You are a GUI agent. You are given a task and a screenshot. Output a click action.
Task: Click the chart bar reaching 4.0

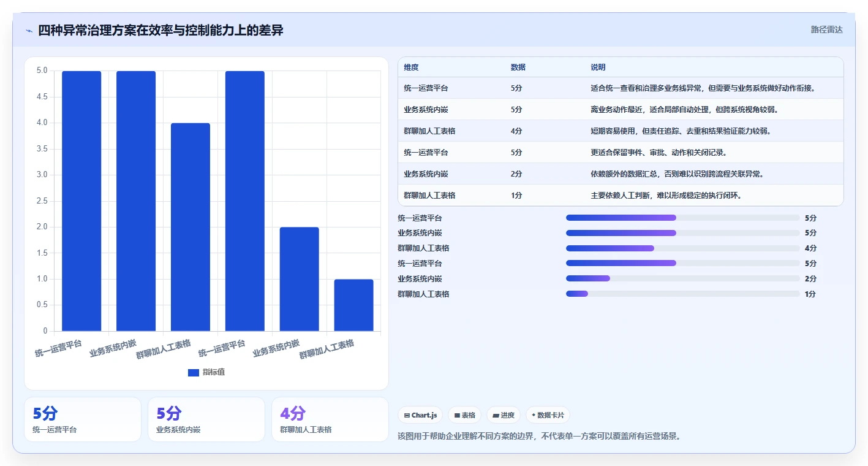tap(191, 227)
